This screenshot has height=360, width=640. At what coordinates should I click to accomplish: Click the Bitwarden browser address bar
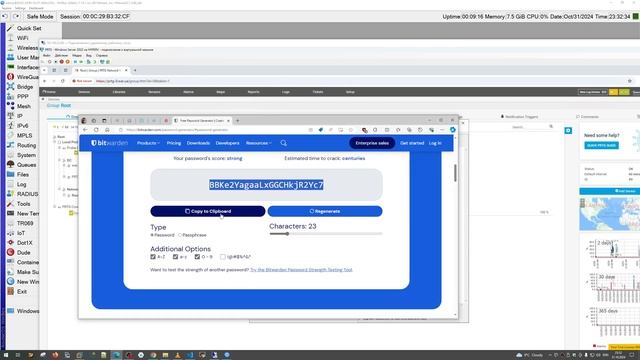(212, 130)
